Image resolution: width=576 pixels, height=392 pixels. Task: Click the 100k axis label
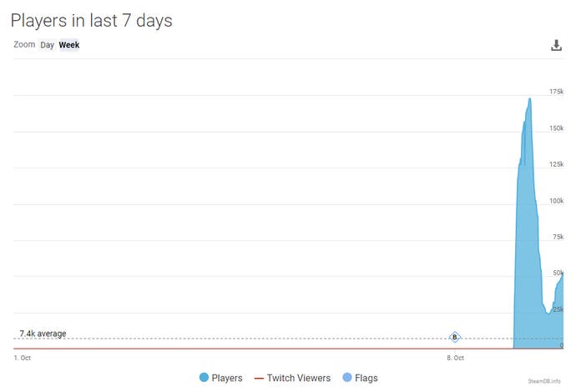(556, 200)
